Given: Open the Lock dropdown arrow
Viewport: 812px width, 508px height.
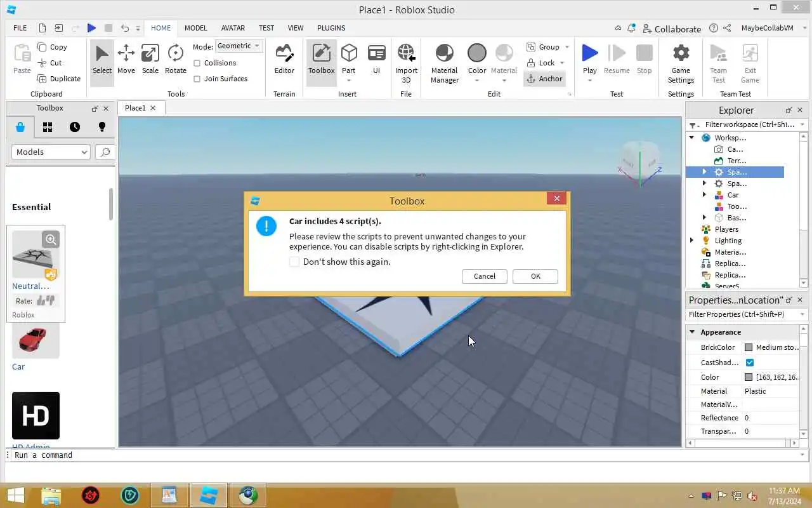Looking at the screenshot, I should 562,63.
